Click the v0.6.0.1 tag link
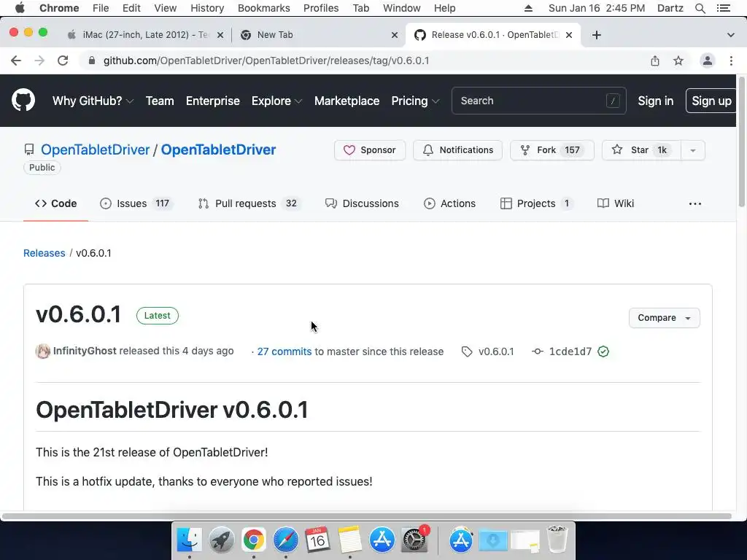Screen dimensions: 747x560 coord(496,351)
